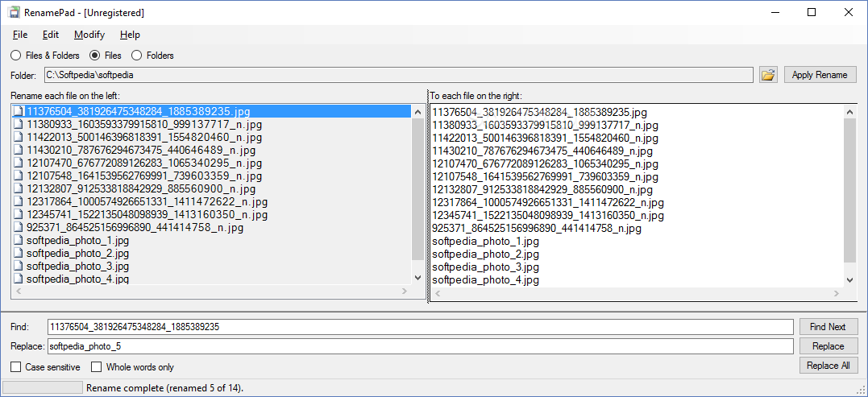The image size is (868, 397).
Task: Click the Apply Rename button
Action: click(x=820, y=75)
